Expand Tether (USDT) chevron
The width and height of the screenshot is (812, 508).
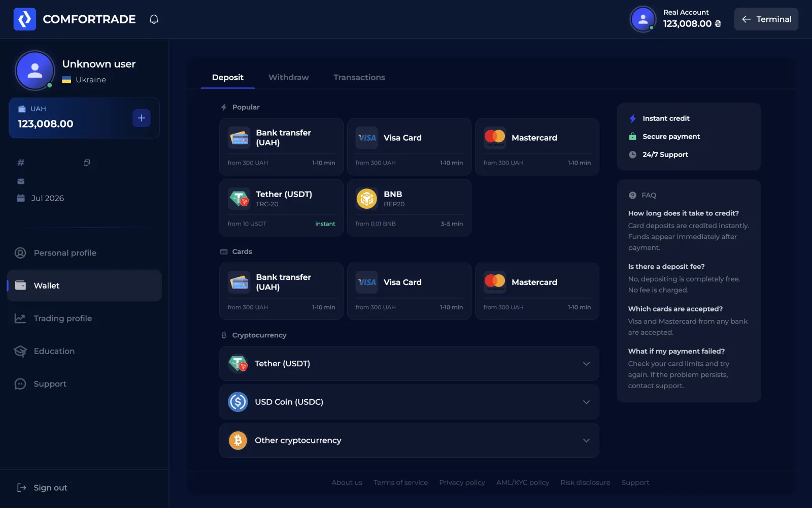(x=586, y=364)
